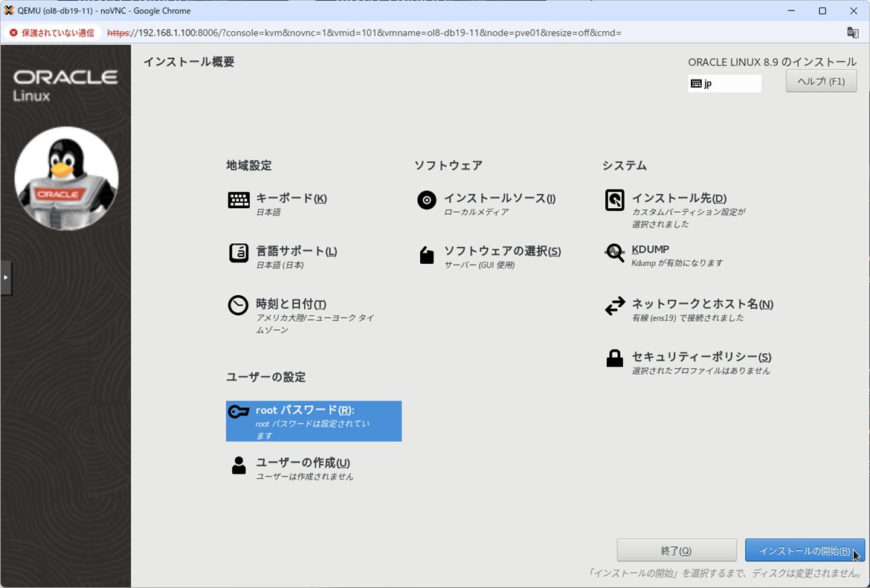Click 選択されたプロファイルはありません text
870x588 pixels.
[x=700, y=370]
